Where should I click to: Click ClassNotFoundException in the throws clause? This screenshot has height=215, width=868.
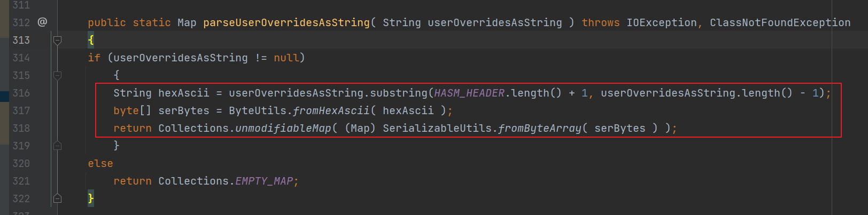[x=779, y=22]
